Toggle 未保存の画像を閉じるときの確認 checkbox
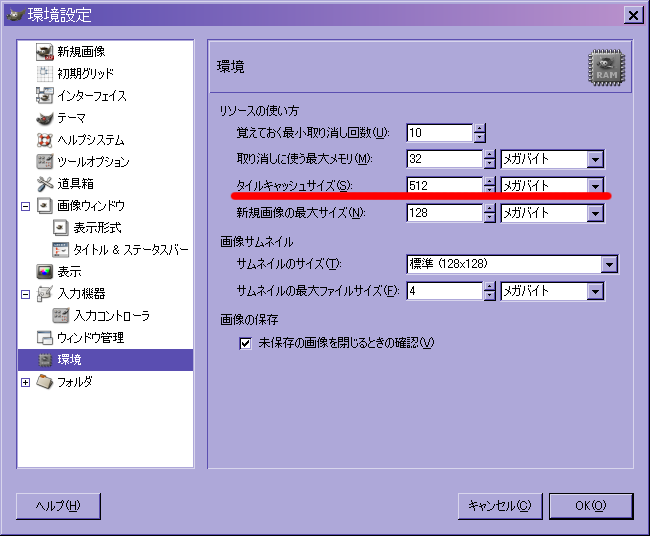650x536 pixels. pos(245,343)
